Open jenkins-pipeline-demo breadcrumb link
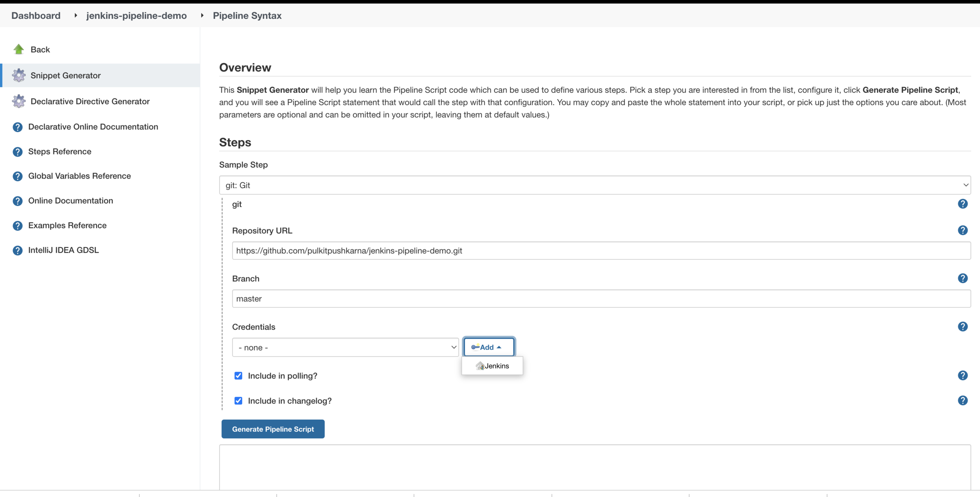Screen dimensions: 980x497 [136, 16]
